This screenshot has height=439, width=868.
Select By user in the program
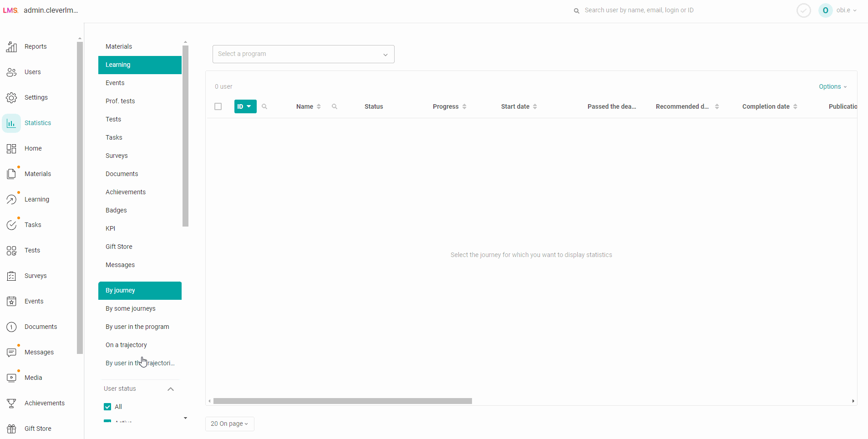click(x=140, y=327)
